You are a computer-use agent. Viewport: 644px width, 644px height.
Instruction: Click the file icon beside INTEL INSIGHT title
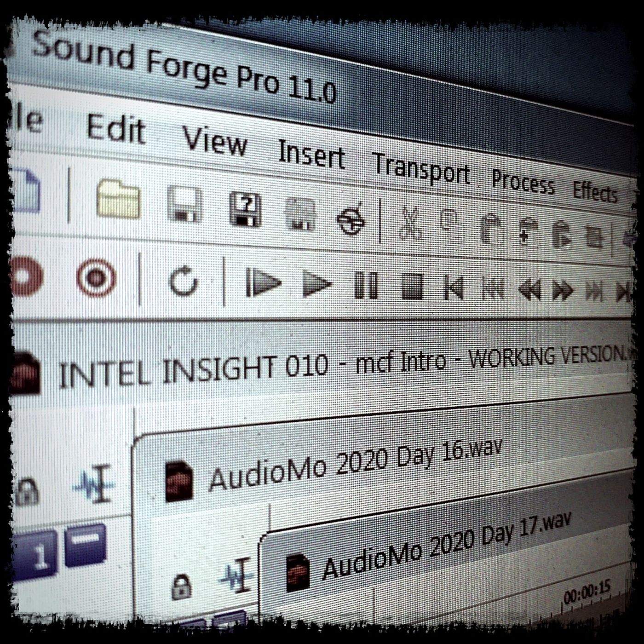click(x=25, y=373)
